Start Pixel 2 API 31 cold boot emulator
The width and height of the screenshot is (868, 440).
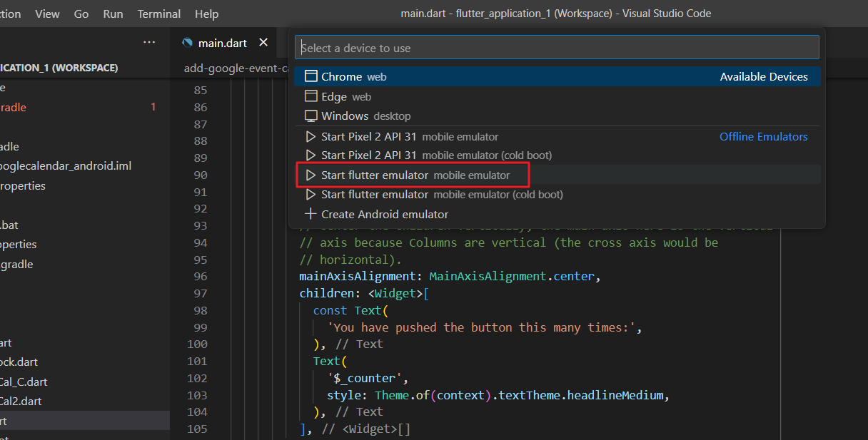point(557,155)
